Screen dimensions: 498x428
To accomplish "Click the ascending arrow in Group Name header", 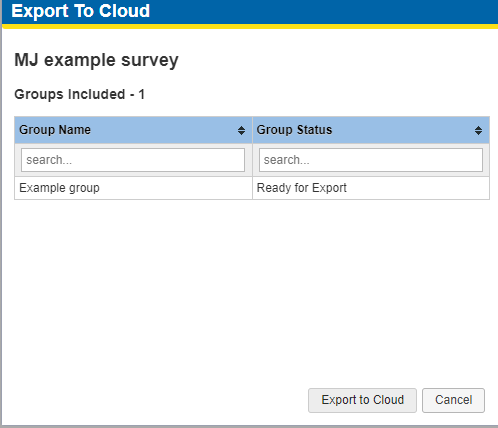I will pos(241,128).
